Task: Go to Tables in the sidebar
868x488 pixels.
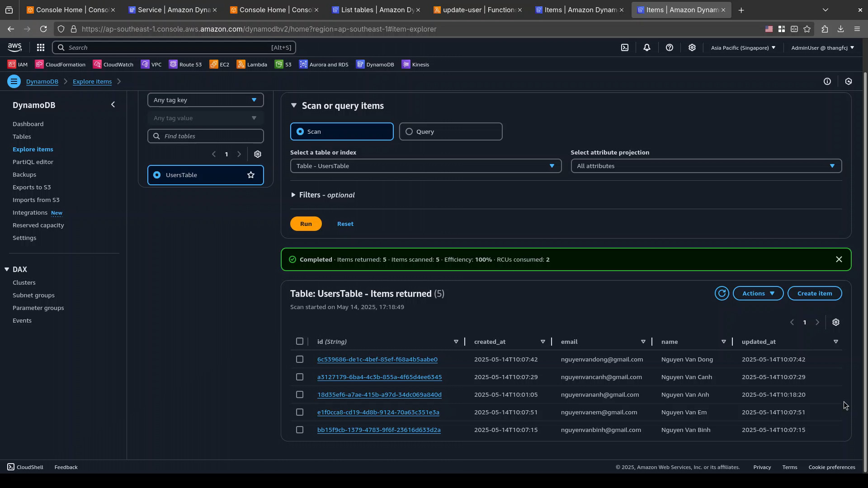Action: pyautogui.click(x=22, y=136)
